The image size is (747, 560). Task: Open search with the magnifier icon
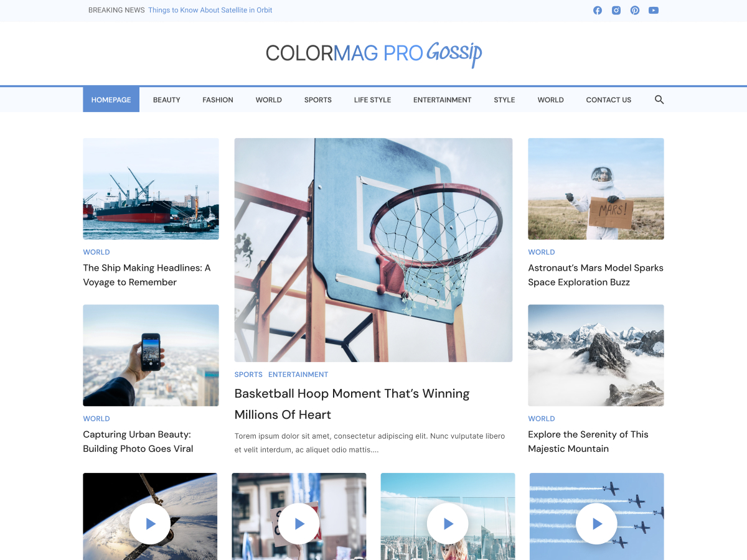pyautogui.click(x=659, y=100)
